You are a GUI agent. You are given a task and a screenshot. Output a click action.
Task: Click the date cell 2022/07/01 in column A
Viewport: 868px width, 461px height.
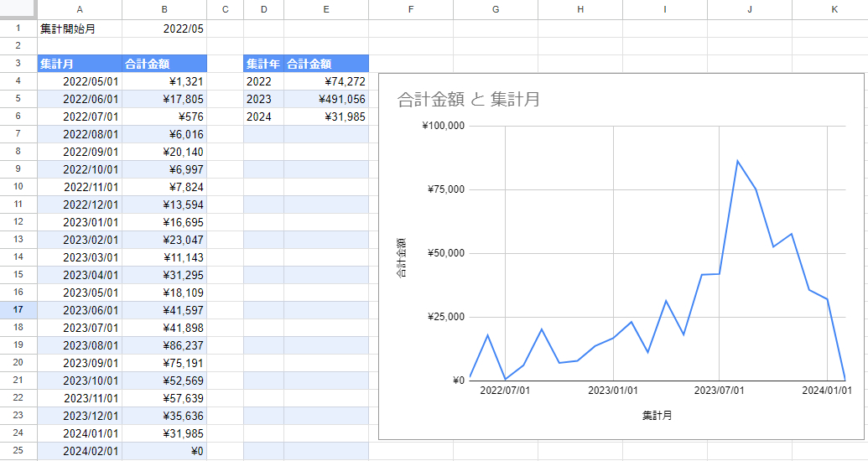(80, 117)
